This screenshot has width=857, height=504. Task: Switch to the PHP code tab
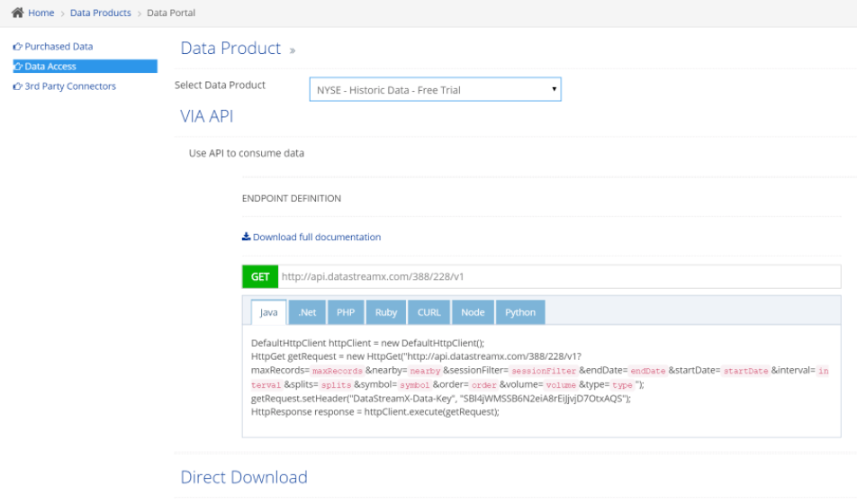point(346,312)
